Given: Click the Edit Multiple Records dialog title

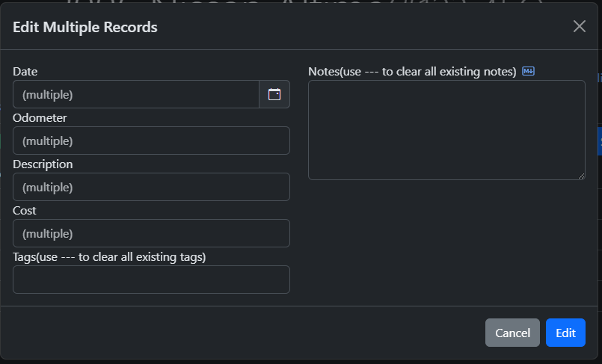Looking at the screenshot, I should click(85, 28).
